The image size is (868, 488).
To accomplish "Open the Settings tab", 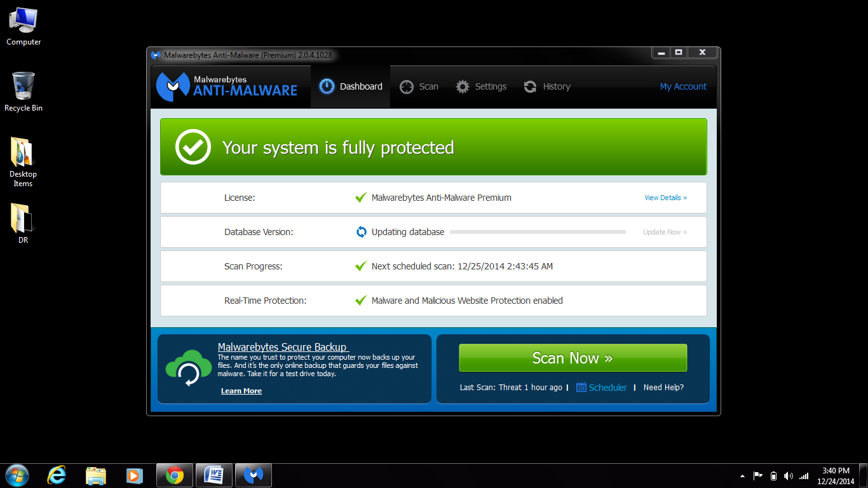I will click(481, 86).
